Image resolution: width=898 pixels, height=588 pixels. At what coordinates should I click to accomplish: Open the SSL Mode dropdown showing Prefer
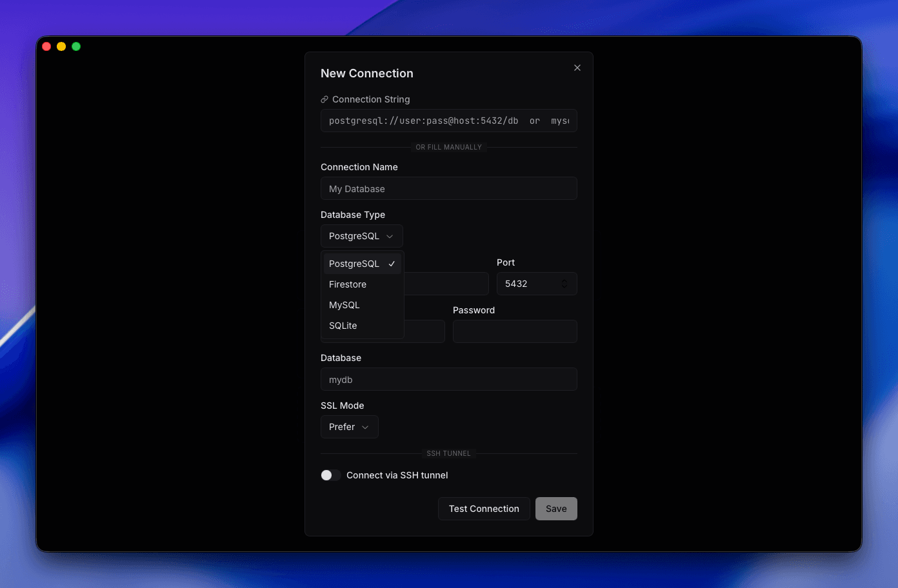click(349, 427)
